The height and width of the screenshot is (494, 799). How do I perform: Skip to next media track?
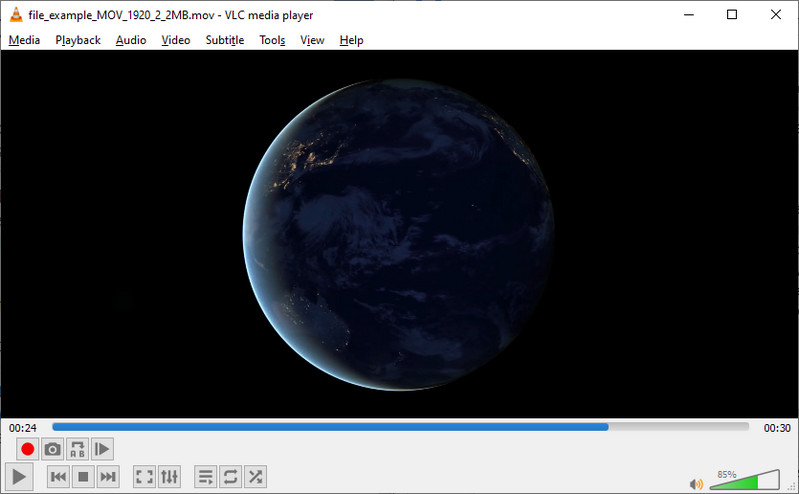click(x=109, y=477)
